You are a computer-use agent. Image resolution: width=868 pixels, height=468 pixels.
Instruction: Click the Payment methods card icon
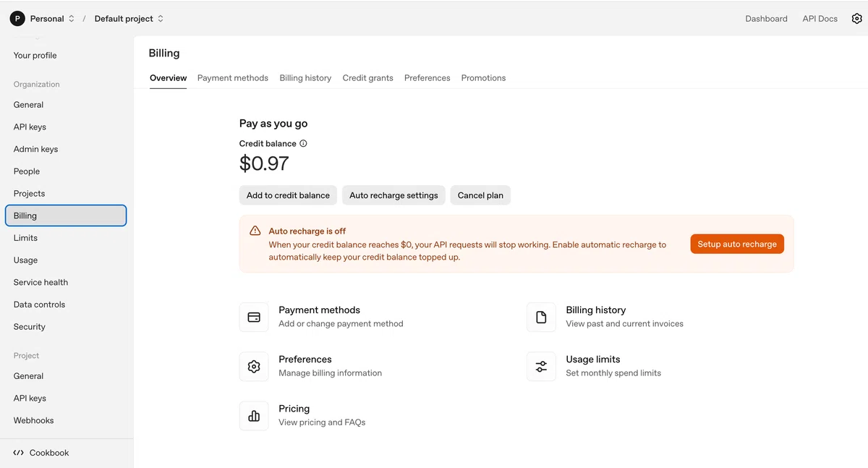coord(254,317)
